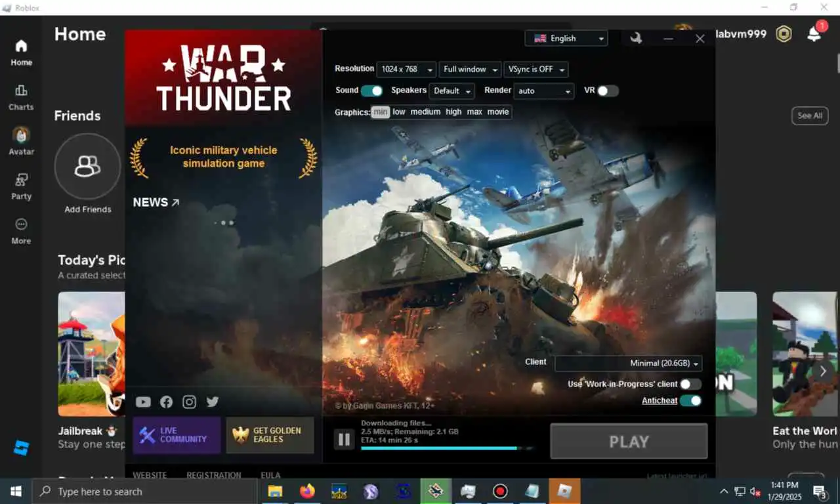The width and height of the screenshot is (840, 504).
Task: Click the PLAY button
Action: pos(629,441)
